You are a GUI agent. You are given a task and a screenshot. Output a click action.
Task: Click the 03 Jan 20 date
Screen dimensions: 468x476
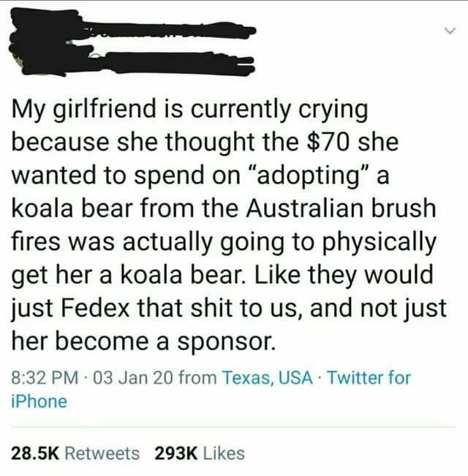pos(133,378)
